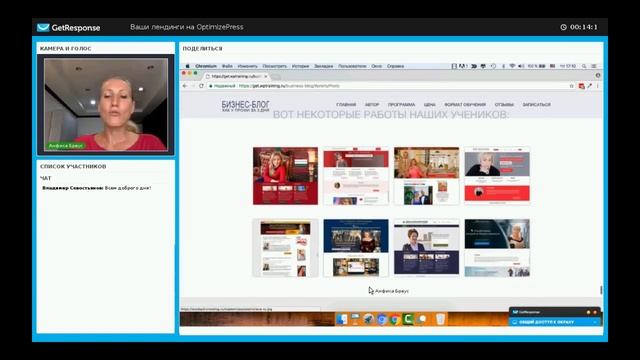Open the ЦЕНА link in site navigation

tap(430, 105)
